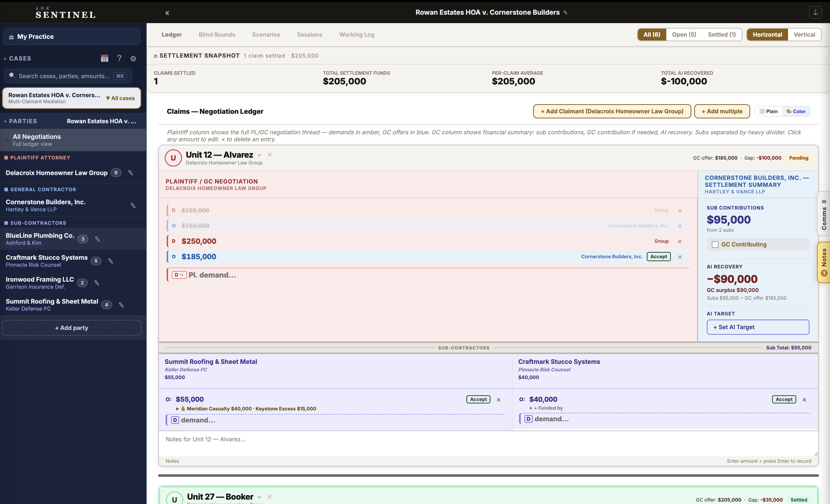This screenshot has height=504, width=830.
Task: Switch to Plain display mode
Action: click(x=769, y=111)
